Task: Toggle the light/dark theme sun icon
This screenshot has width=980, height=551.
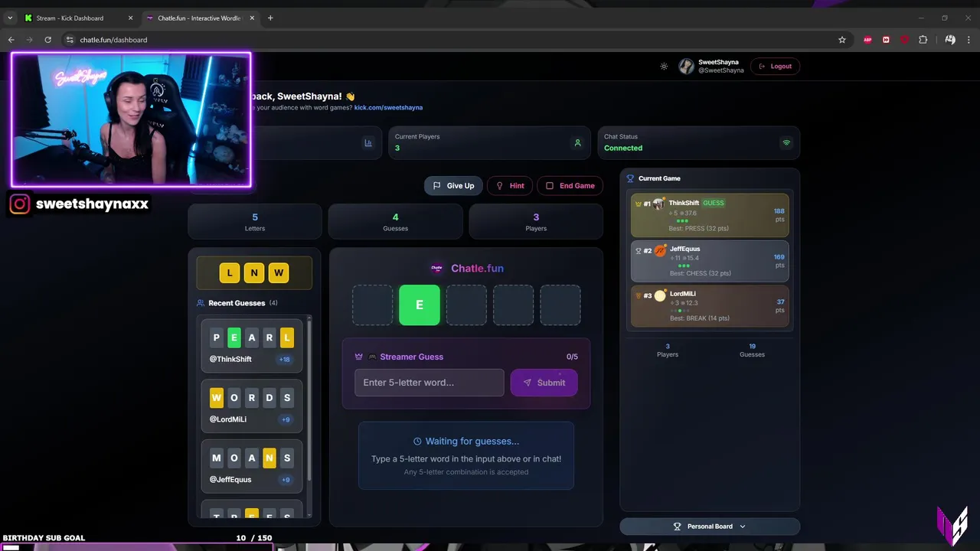Action: pyautogui.click(x=664, y=67)
